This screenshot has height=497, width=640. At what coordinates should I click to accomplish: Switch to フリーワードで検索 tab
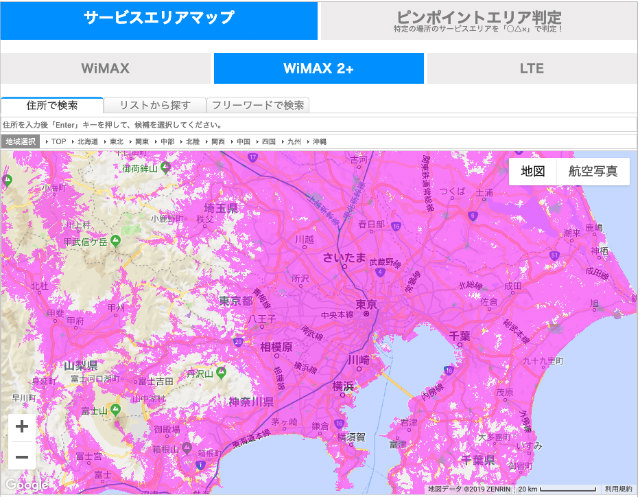pos(258,105)
